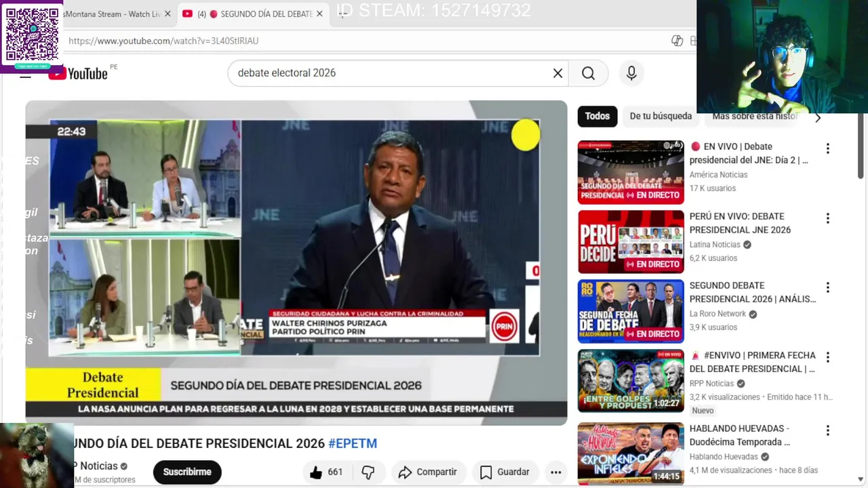Close the Montana Stream browser tab
Screen dimensions: 868x488
167,14
